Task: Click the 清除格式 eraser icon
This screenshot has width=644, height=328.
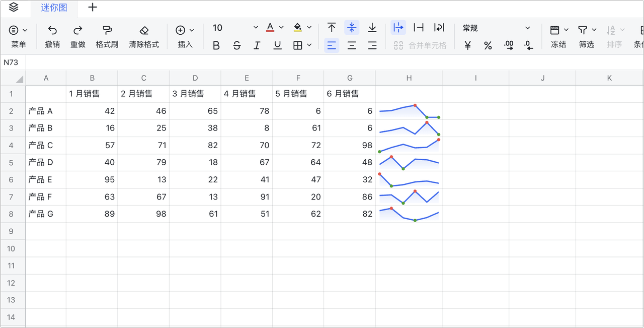Action: coord(144,30)
